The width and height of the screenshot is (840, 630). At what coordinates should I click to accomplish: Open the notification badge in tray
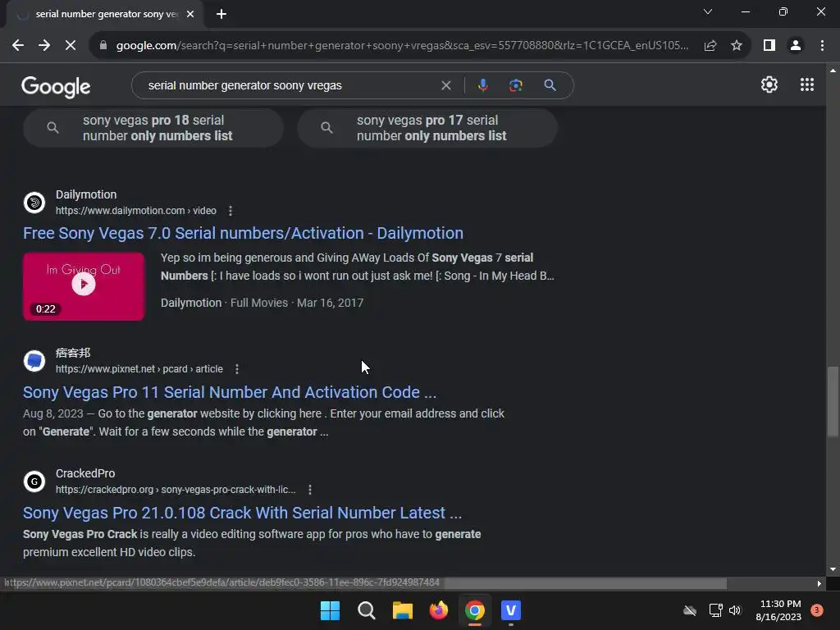[817, 610]
